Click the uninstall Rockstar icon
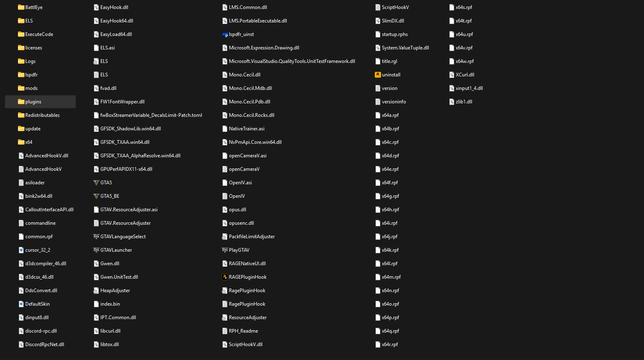Viewport: 644px width, 360px height. [x=378, y=75]
